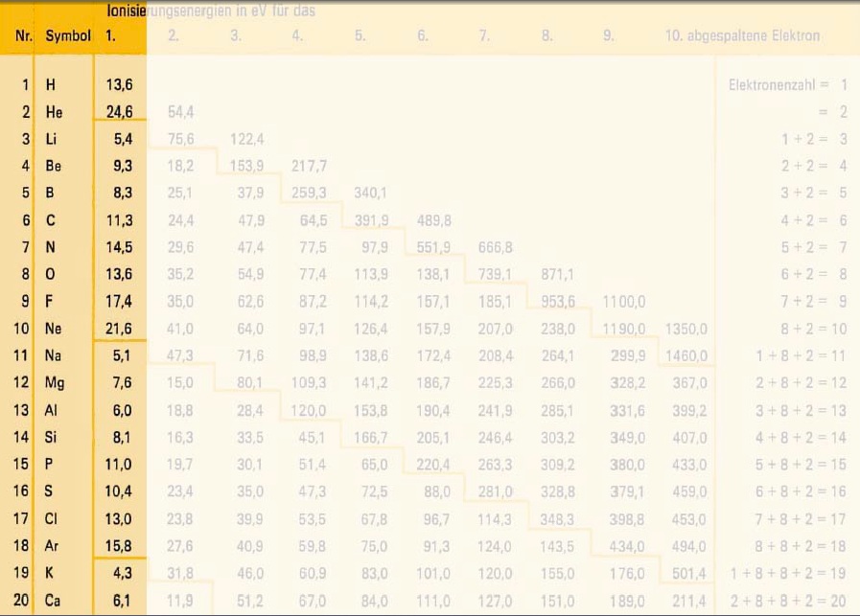Click lithium's first ionisation energy 5,4

[x=123, y=139]
